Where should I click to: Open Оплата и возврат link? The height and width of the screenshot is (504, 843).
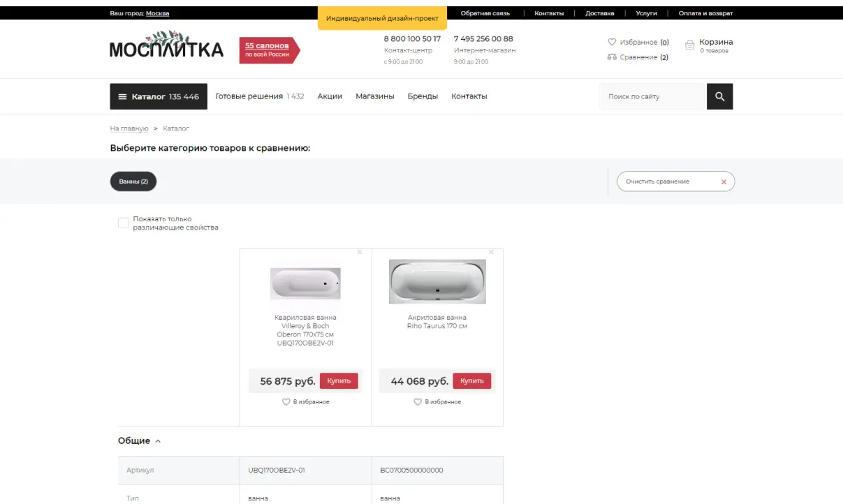[x=706, y=13]
